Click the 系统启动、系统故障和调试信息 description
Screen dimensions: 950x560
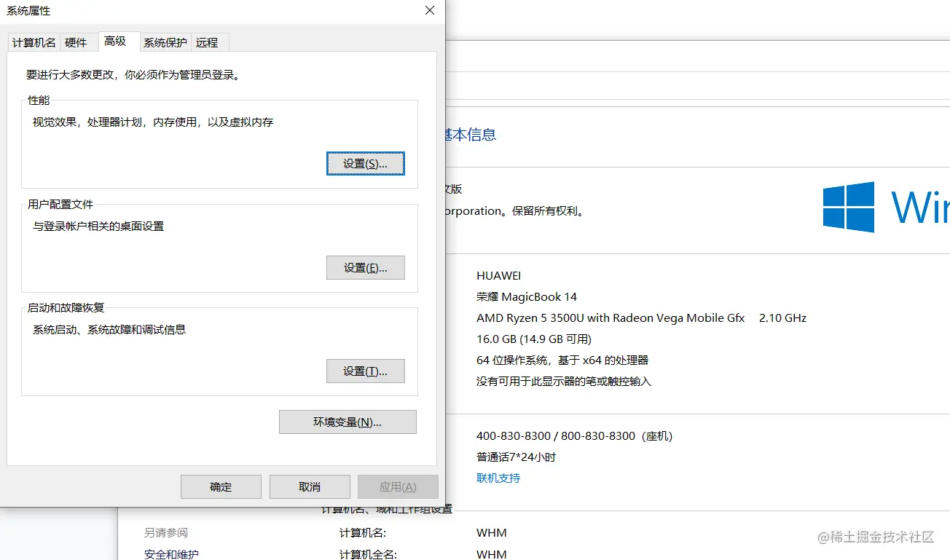pos(109,330)
